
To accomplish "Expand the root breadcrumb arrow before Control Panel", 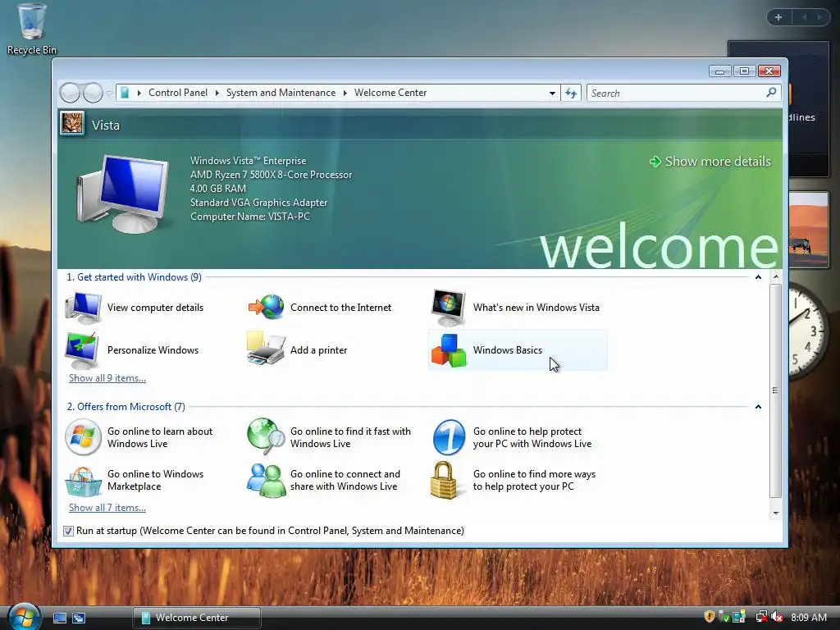I will point(139,93).
